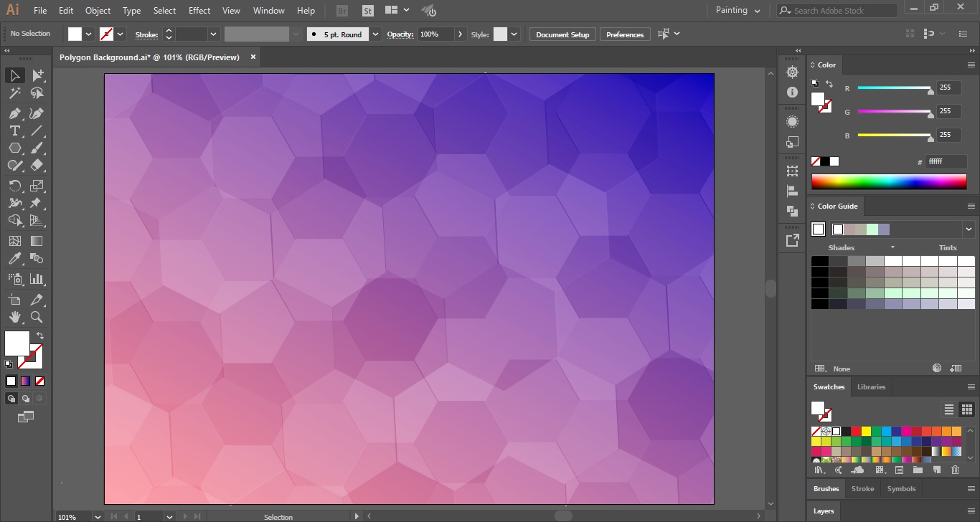Select the Pen tool
Viewport: 980px width, 522px height.
pyautogui.click(x=14, y=113)
